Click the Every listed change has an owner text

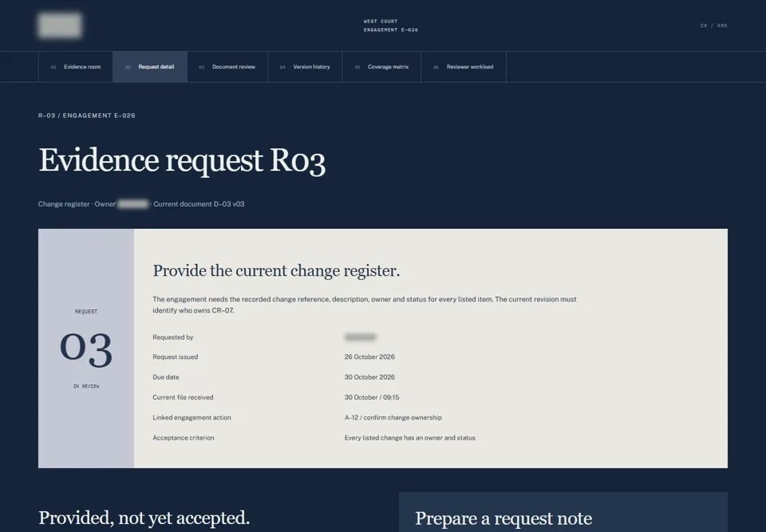pyautogui.click(x=409, y=438)
